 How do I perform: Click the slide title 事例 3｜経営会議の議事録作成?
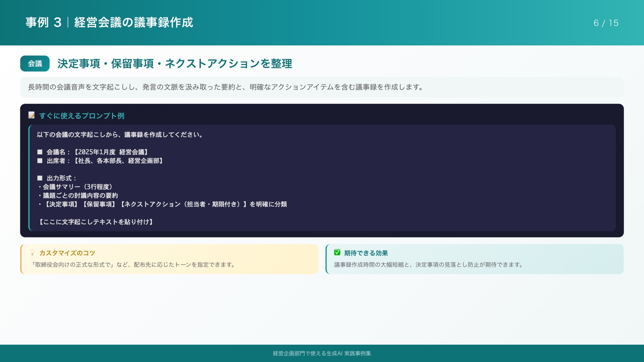[x=109, y=23]
